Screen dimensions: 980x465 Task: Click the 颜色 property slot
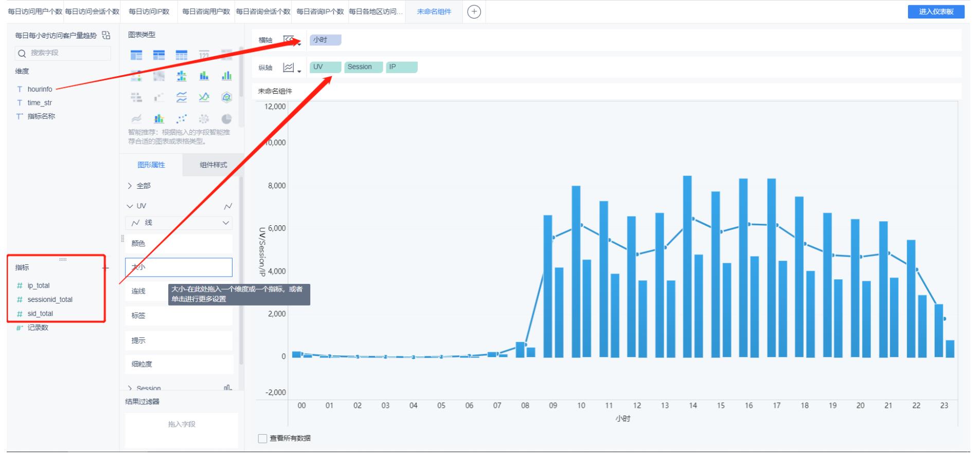(x=179, y=243)
